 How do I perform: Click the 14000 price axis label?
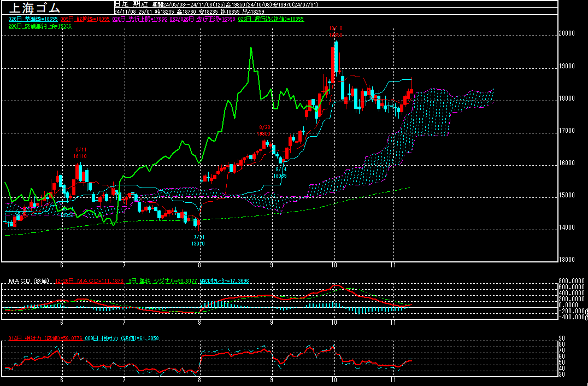[x=567, y=227]
